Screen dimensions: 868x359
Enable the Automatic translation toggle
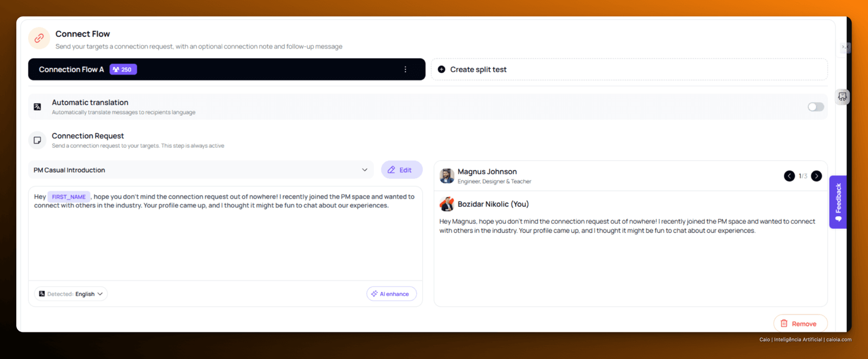tap(815, 107)
